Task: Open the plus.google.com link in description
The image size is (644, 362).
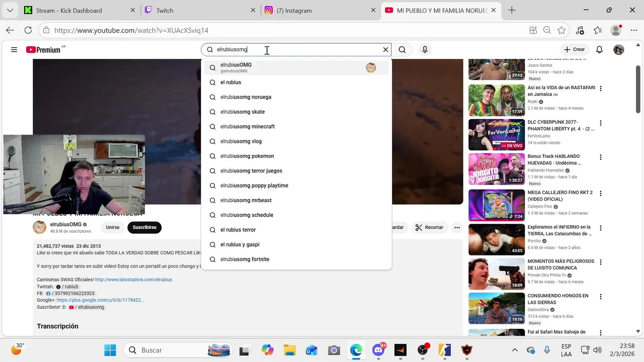Action: pyautogui.click(x=100, y=300)
